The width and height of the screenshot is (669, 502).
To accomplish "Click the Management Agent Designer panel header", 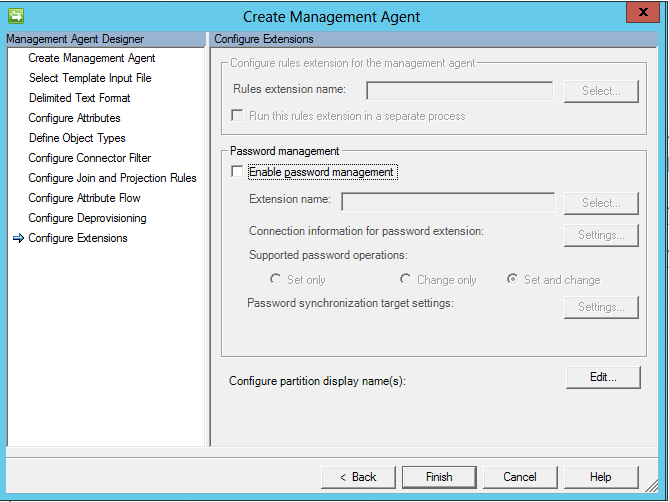I will click(105, 39).
